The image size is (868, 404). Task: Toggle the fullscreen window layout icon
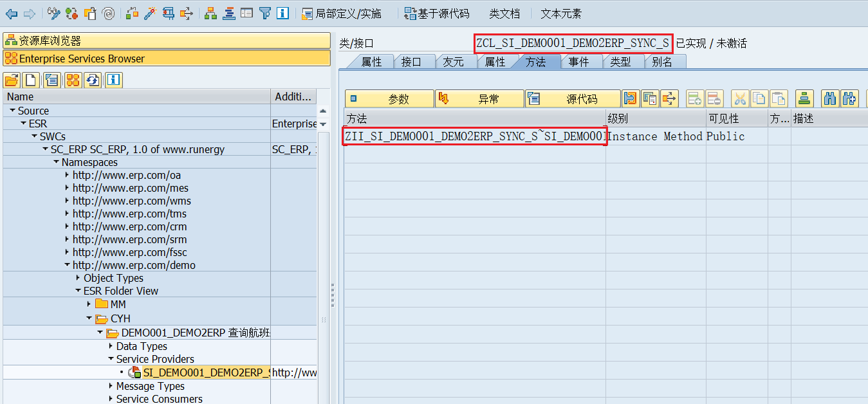[247, 13]
